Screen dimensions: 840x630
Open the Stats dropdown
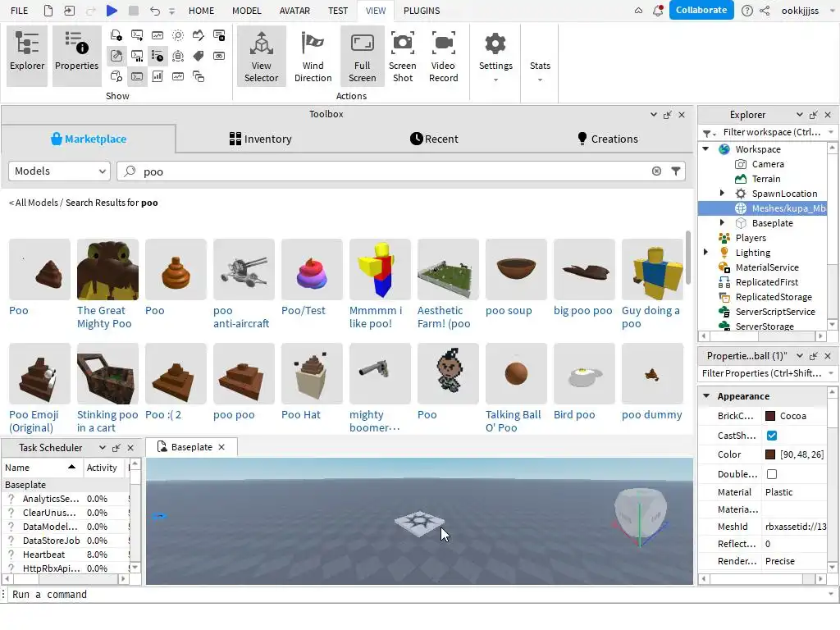[x=540, y=70]
